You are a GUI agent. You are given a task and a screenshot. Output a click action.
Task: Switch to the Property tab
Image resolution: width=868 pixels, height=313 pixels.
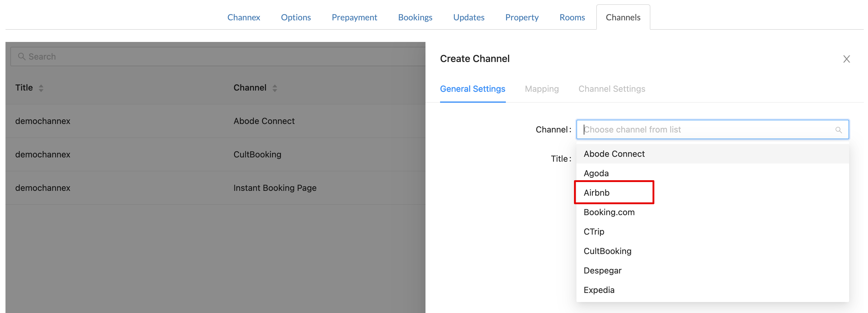coord(522,17)
